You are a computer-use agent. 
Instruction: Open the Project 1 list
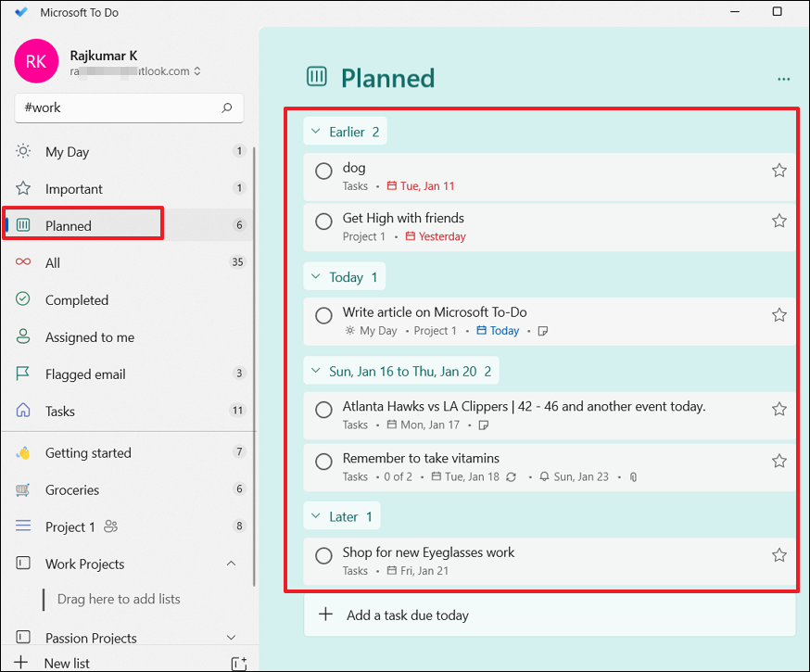128,526
